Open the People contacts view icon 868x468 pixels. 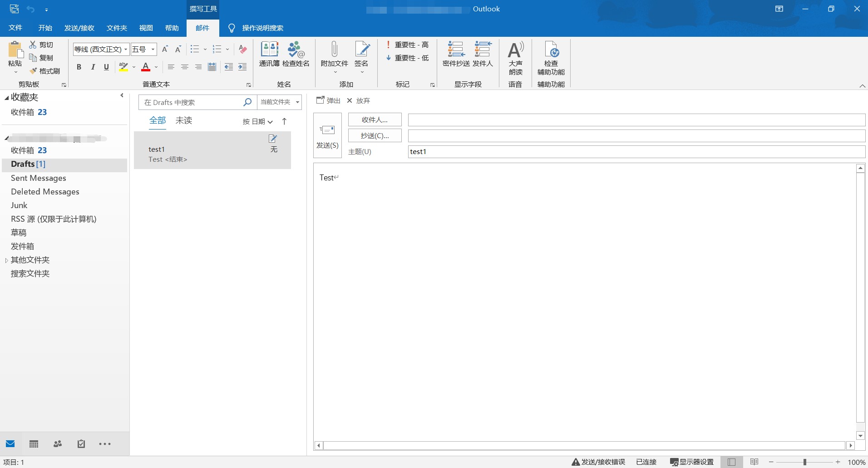click(58, 444)
